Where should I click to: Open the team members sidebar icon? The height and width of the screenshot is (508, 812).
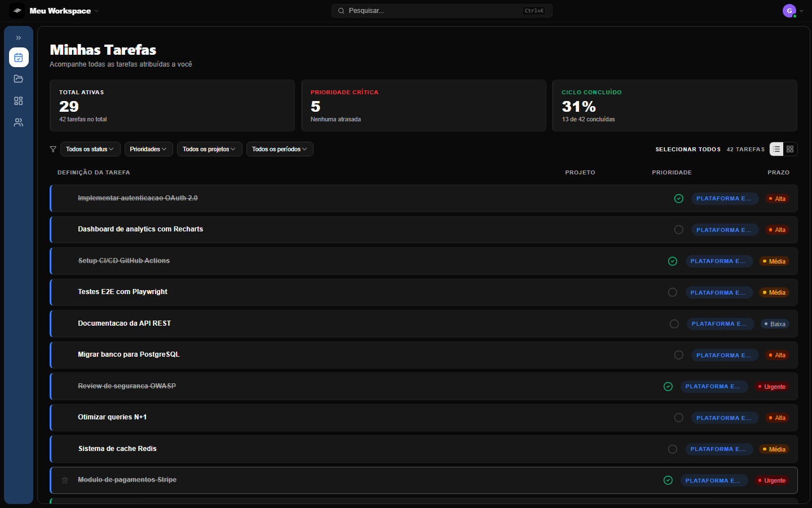(19, 122)
